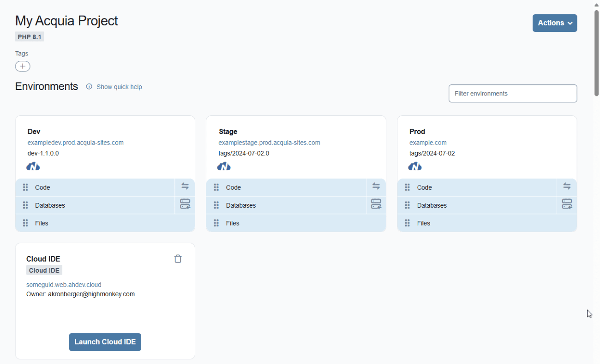Click the code deployment arrows icon on Dev
600x364 pixels.
185,186
